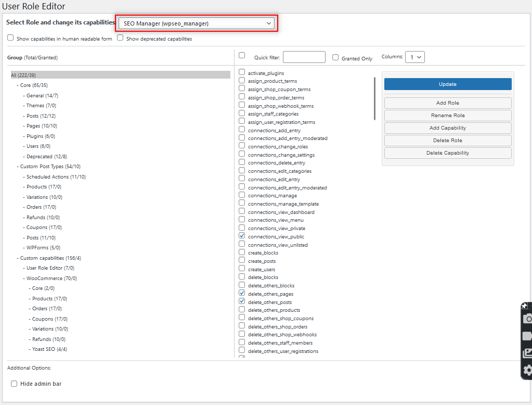Select the Plugins (6/0) group
532x405 pixels.
coord(41,136)
